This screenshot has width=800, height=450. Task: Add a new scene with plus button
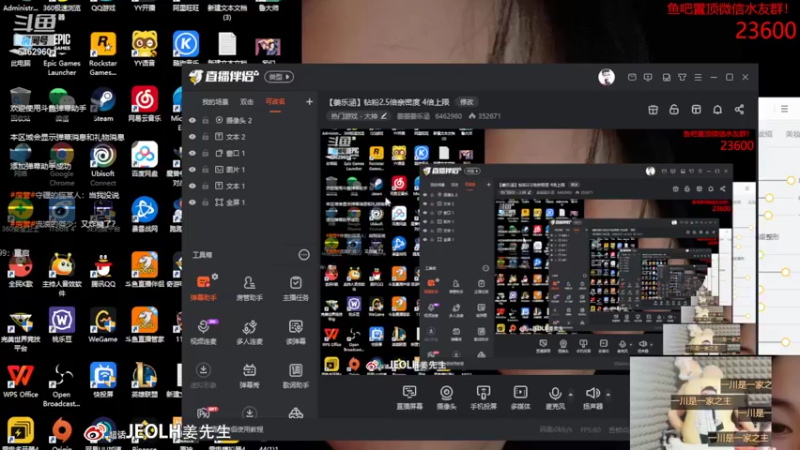point(309,102)
